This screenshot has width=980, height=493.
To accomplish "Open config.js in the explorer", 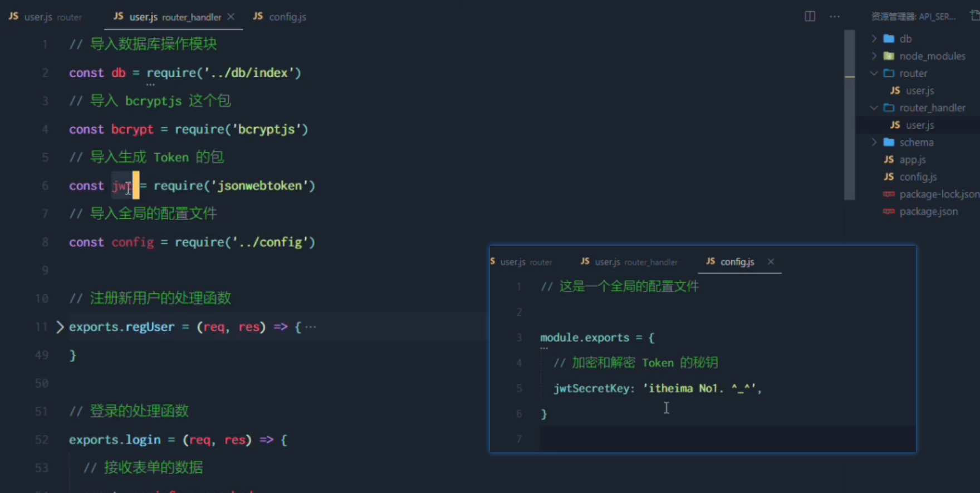I will 918,177.
